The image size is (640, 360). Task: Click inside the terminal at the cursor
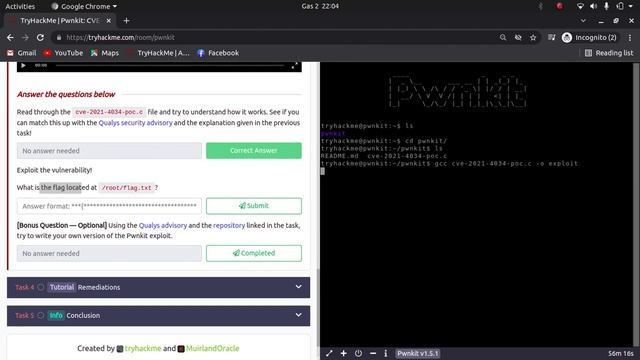click(323, 171)
